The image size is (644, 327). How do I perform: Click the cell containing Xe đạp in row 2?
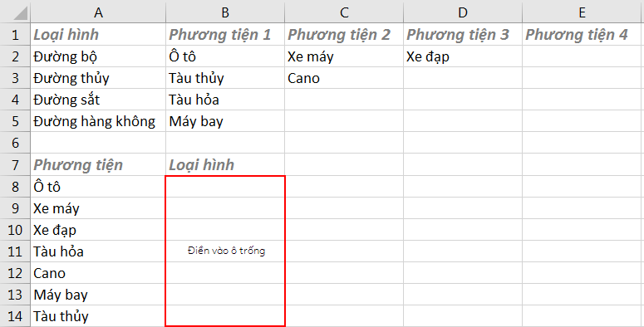pos(463,56)
